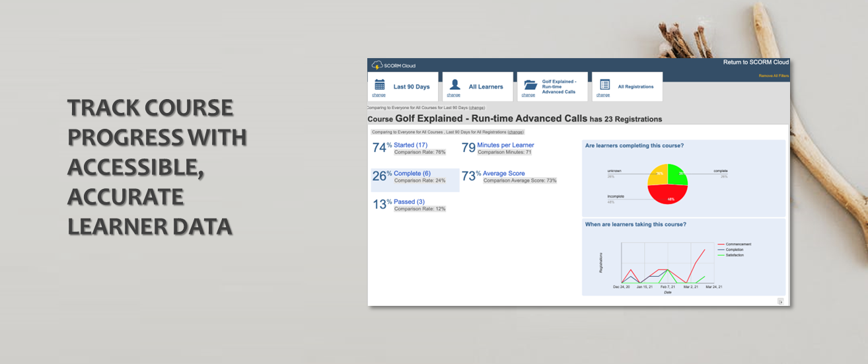Select the Last 90 Days filter label
Image resolution: width=868 pixels, height=364 pixels.
pos(412,87)
